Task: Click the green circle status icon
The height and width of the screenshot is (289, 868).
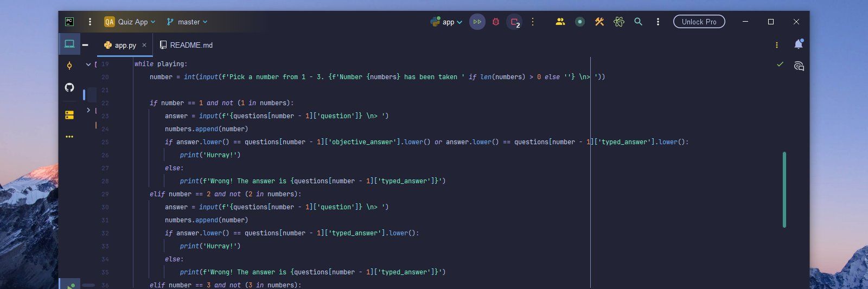Action: click(x=580, y=22)
